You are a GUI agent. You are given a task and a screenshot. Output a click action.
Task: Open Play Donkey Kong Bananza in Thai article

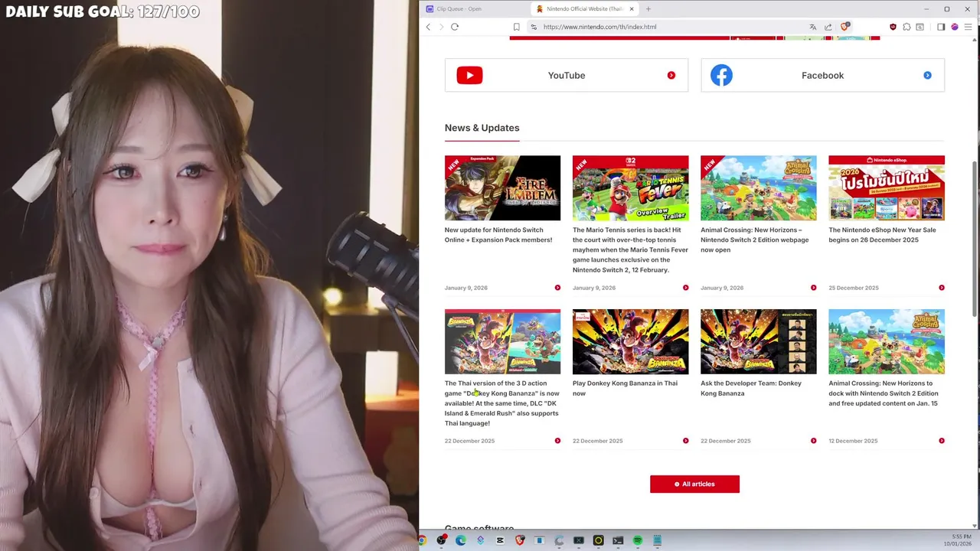625,388
